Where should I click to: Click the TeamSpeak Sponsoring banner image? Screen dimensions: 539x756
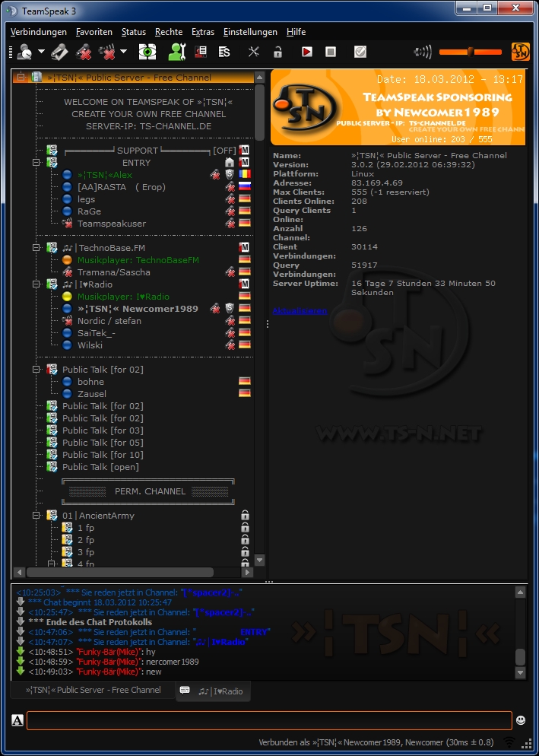pos(398,107)
